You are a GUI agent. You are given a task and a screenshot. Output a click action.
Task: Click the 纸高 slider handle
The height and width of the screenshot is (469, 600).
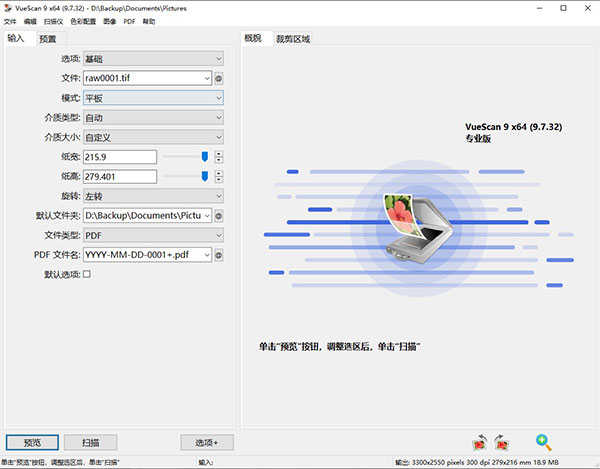pos(205,176)
